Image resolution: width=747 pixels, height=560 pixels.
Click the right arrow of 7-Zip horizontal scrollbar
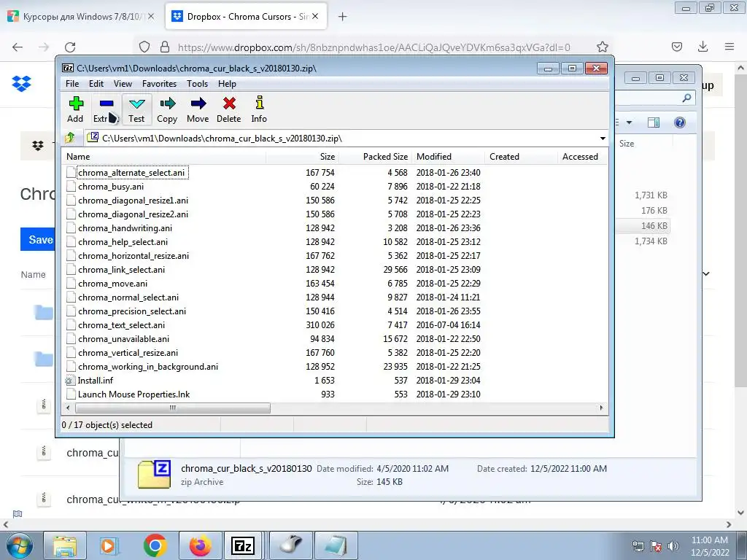pos(601,408)
